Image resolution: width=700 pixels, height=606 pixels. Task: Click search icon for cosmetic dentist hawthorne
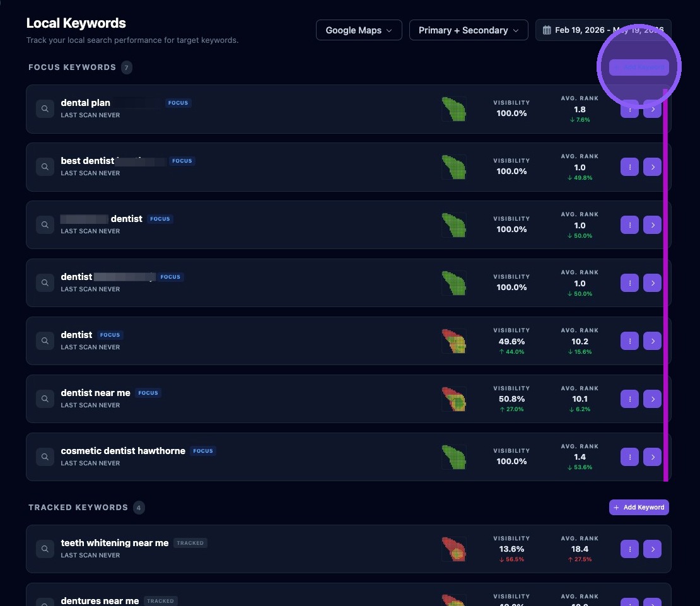tap(45, 457)
